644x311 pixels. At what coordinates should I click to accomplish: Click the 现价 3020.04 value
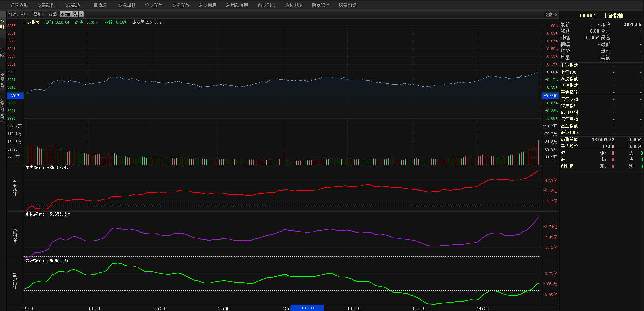click(x=57, y=22)
